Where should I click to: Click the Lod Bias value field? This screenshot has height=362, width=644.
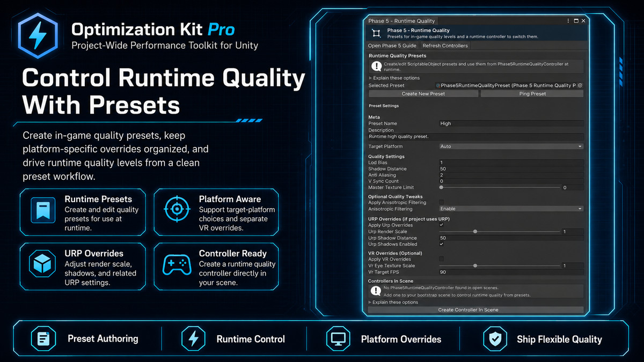pyautogui.click(x=511, y=162)
